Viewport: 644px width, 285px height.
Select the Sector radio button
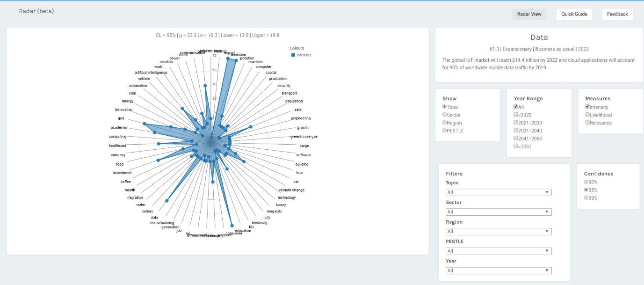445,115
